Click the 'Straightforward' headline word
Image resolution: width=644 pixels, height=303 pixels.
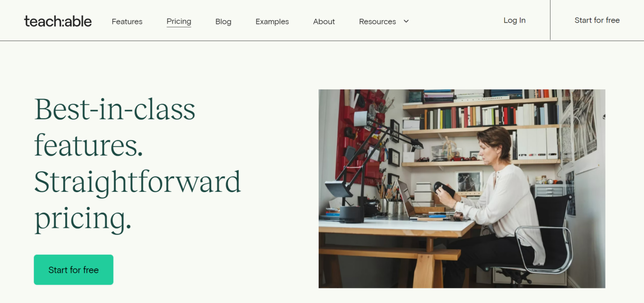(x=137, y=182)
